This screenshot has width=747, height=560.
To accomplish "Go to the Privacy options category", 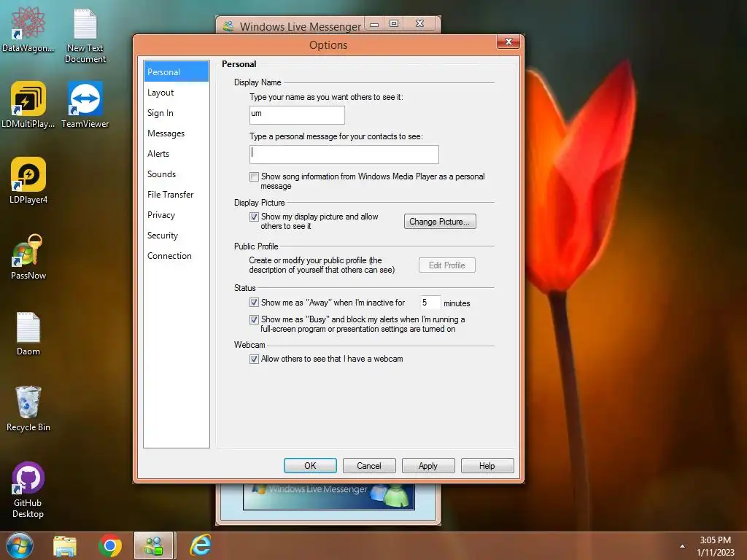I will [x=177, y=215].
